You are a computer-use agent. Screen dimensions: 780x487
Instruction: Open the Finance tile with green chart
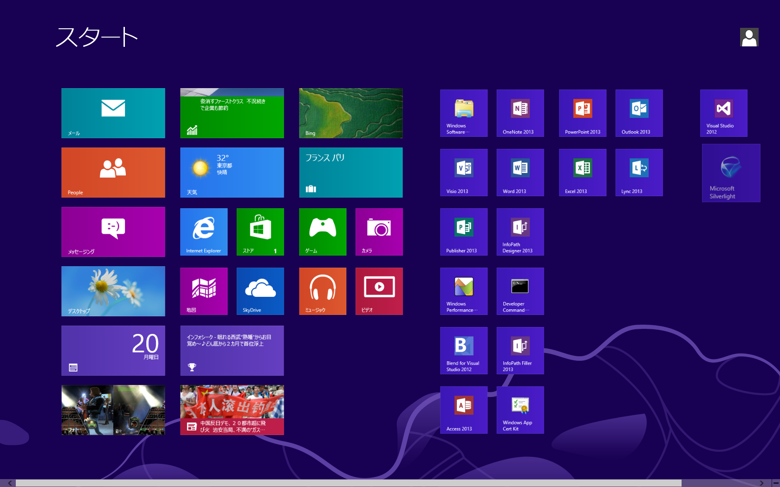pyautogui.click(x=232, y=113)
